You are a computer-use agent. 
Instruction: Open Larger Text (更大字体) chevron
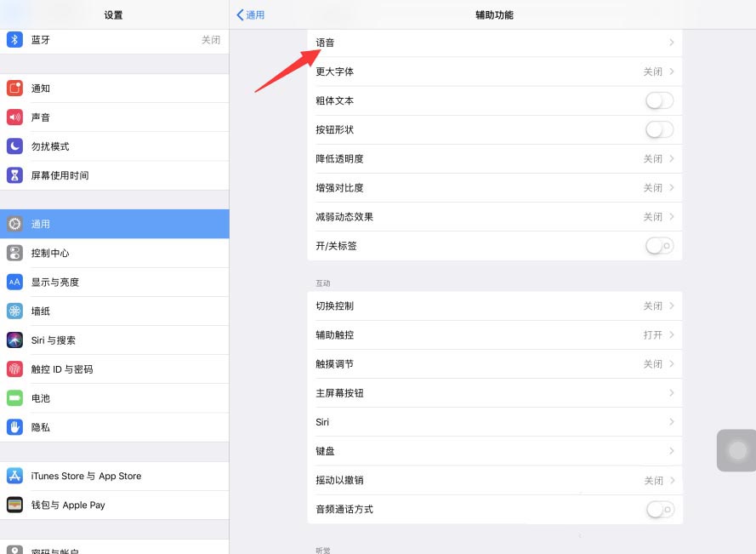(x=672, y=71)
